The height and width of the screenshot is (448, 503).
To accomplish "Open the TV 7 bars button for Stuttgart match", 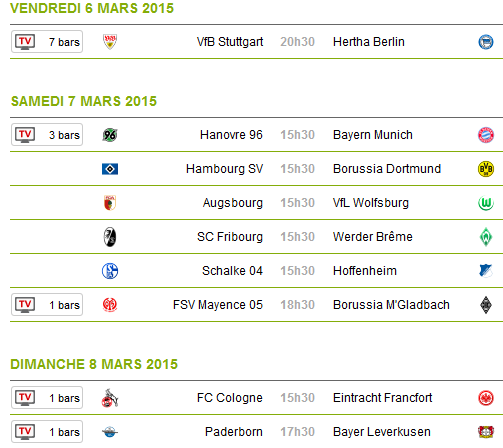I will click(x=47, y=42).
